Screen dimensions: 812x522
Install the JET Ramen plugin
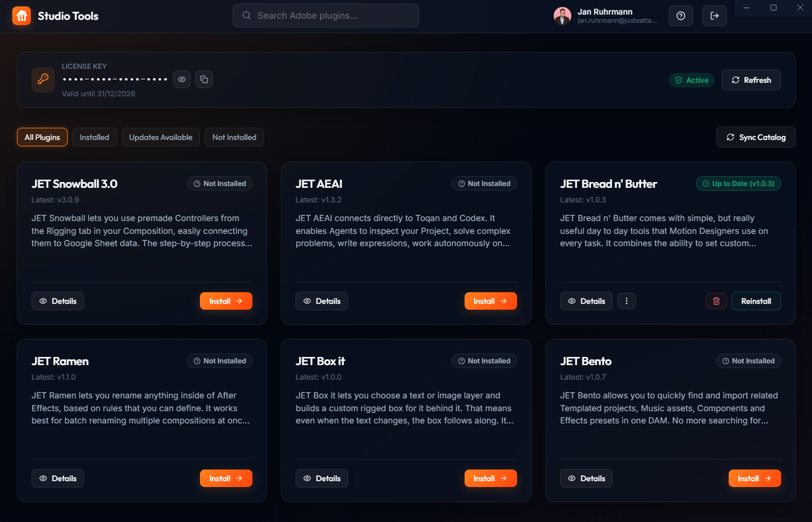pyautogui.click(x=226, y=478)
